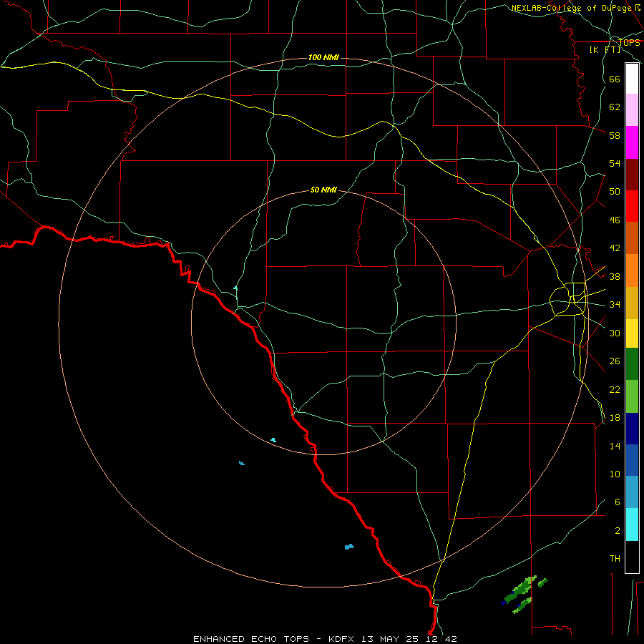
Task: Click the white swatch in the tops legend
Action: (632, 79)
